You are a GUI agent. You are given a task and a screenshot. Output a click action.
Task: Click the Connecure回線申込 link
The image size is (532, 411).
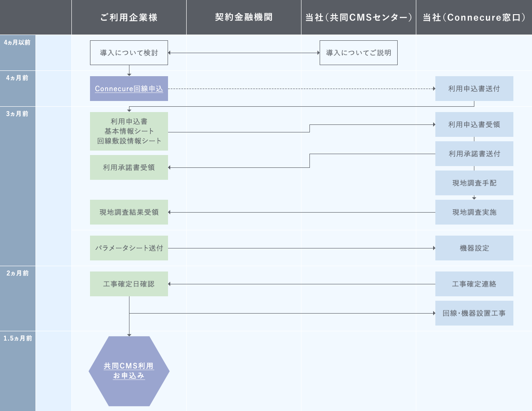click(x=129, y=89)
